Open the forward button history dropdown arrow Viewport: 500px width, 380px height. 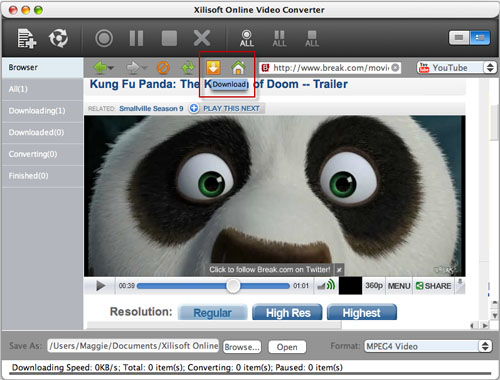click(144, 68)
